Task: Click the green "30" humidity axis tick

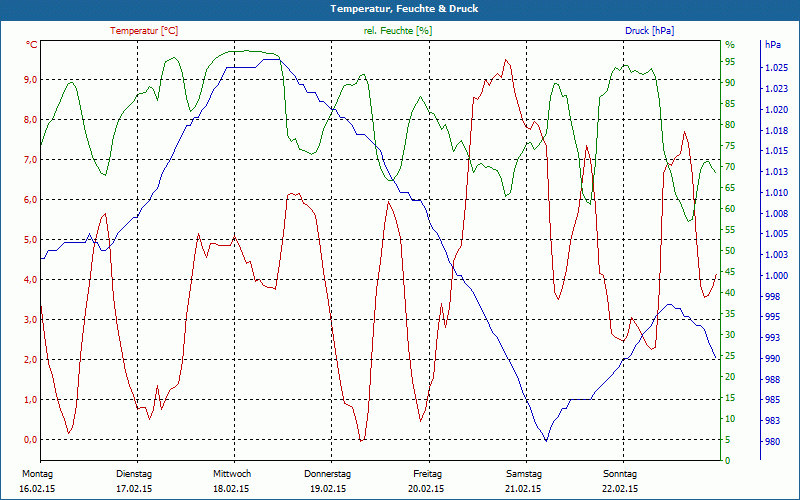Action: (731, 335)
